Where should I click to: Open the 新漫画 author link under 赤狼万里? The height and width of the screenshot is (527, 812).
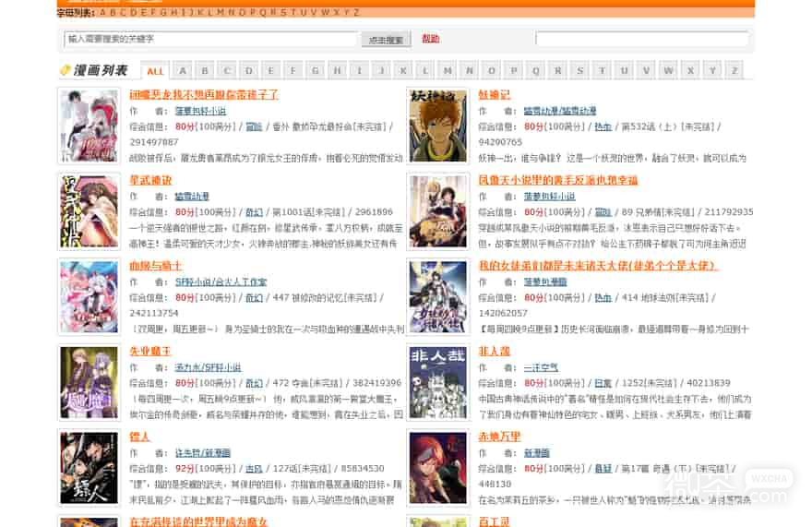click(536, 453)
